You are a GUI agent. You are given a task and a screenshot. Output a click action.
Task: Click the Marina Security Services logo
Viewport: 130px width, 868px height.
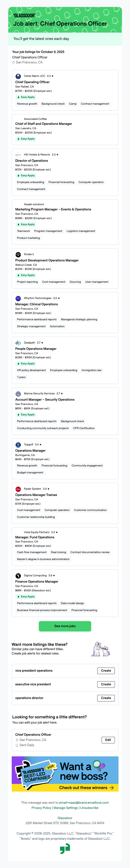pos(18,394)
